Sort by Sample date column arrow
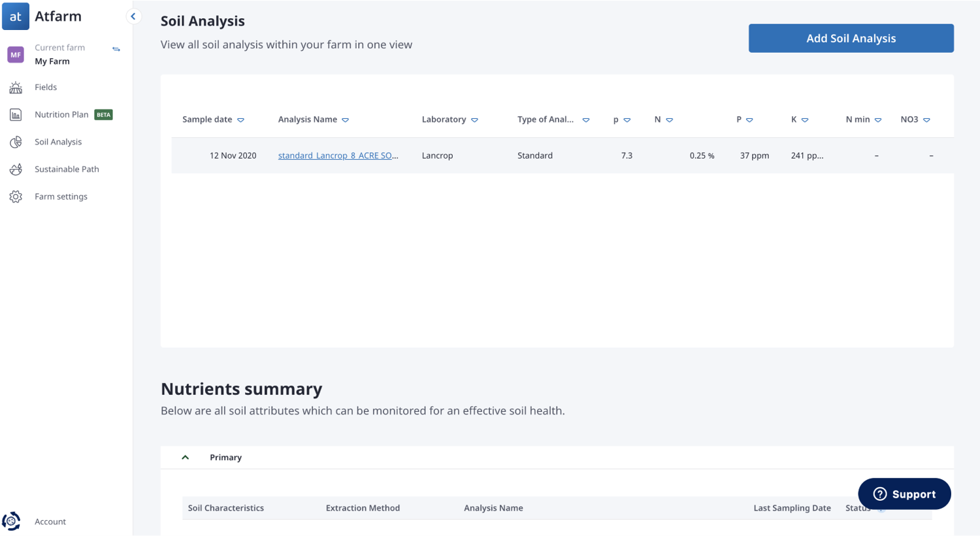The height and width of the screenshot is (536, 980). pyautogui.click(x=240, y=120)
